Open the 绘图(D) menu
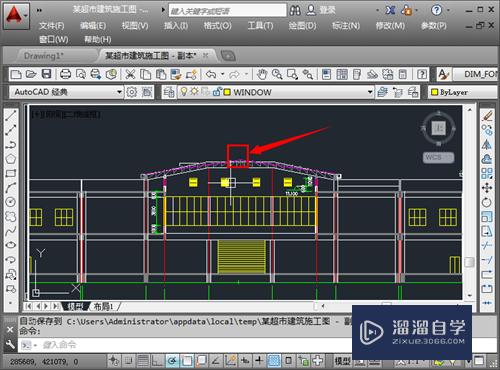500x370 pixels. (302, 26)
